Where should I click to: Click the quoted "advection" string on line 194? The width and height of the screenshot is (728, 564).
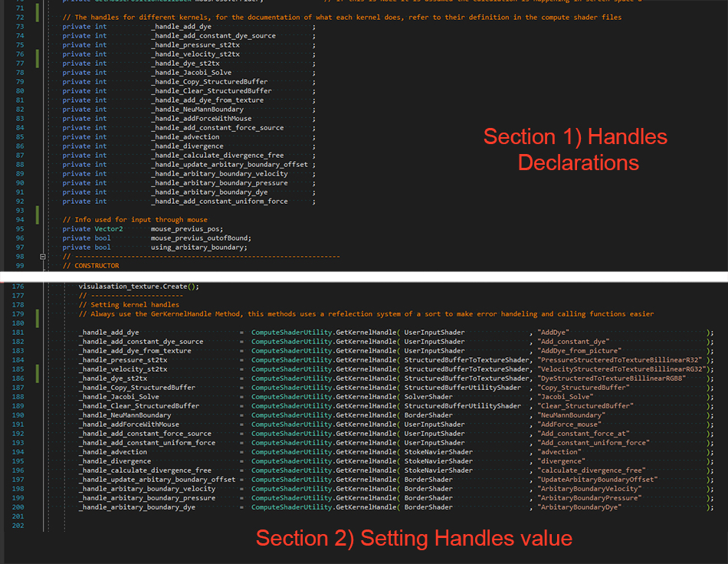(x=559, y=452)
